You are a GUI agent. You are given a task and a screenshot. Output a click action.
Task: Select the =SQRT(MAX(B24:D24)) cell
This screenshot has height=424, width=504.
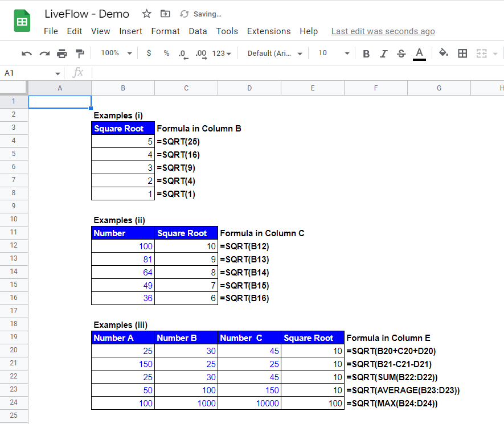pyautogui.click(x=392, y=404)
